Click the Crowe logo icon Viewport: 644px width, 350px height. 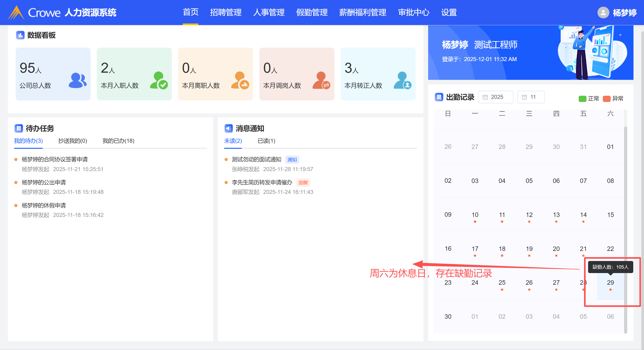click(16, 13)
